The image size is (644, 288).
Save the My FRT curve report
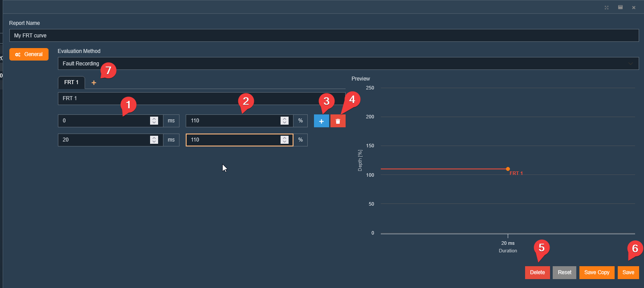point(628,272)
